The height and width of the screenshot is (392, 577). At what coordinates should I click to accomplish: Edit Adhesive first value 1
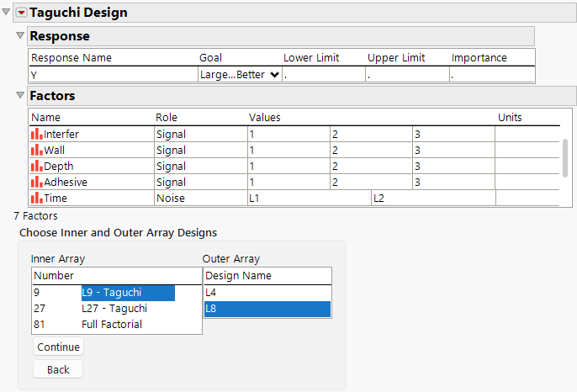point(288,183)
